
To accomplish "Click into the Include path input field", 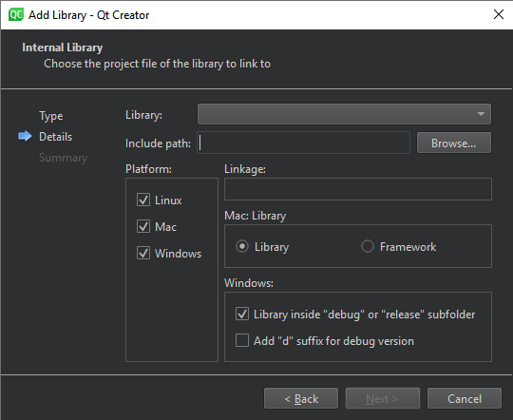I will 303,143.
